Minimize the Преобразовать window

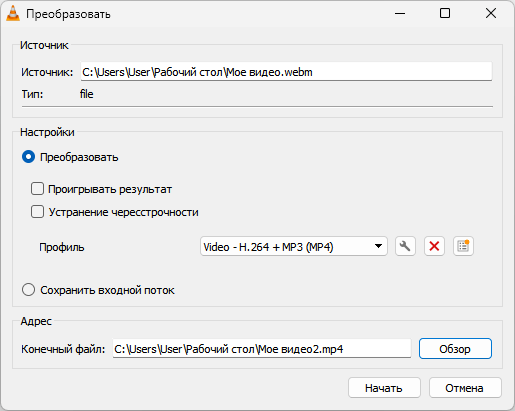tap(400, 14)
